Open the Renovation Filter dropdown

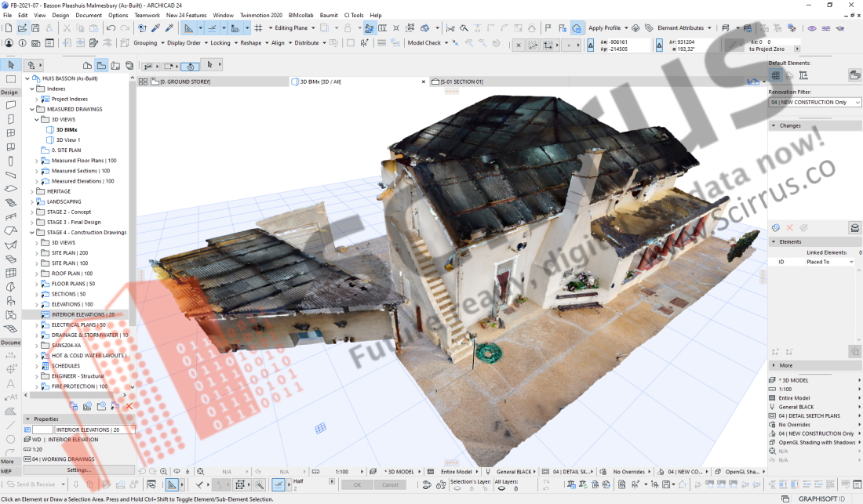pos(814,103)
